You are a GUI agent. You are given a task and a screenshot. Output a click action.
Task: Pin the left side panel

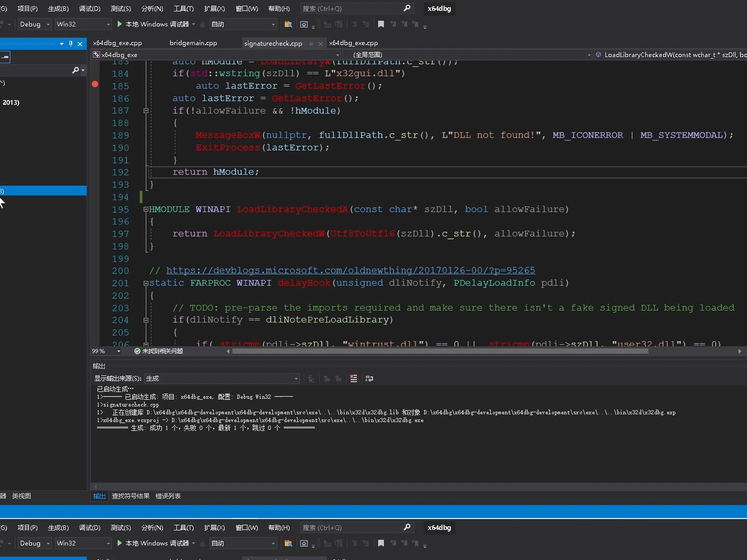coord(71,44)
